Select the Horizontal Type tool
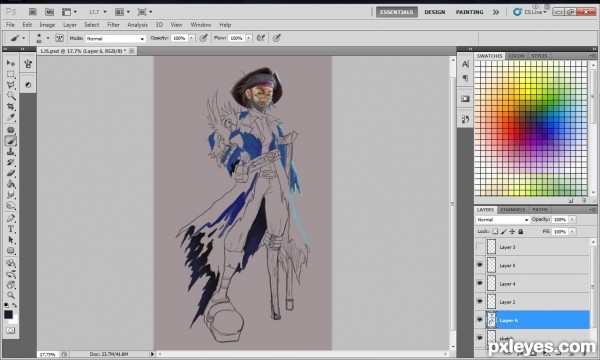 pyautogui.click(x=11, y=229)
